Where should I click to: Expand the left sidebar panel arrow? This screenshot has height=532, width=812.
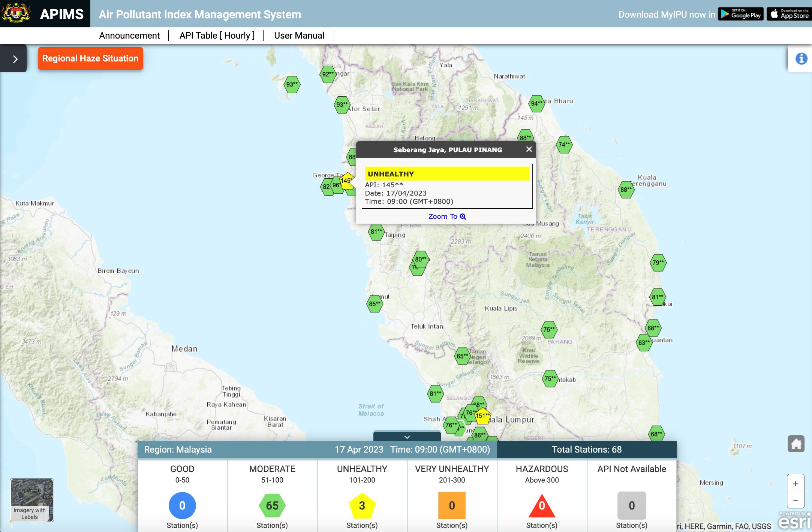click(15, 58)
